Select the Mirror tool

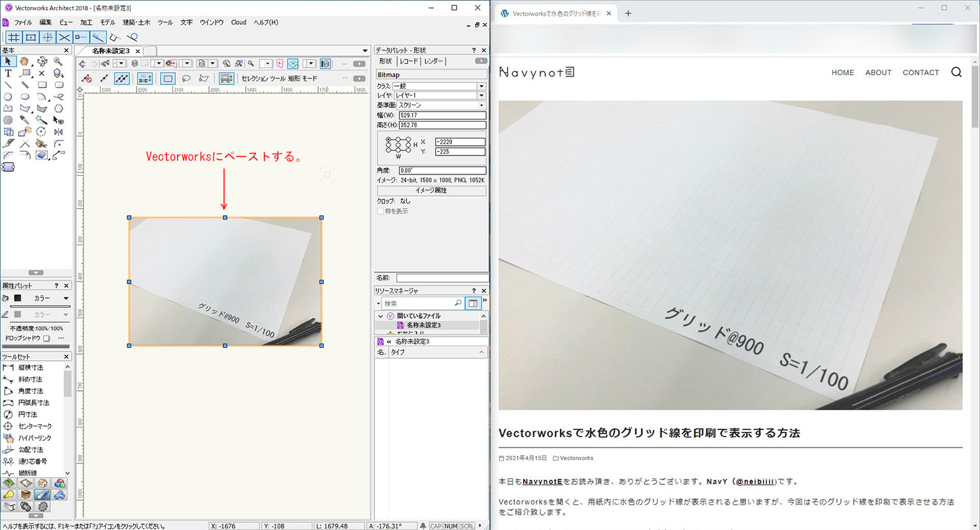click(x=59, y=132)
